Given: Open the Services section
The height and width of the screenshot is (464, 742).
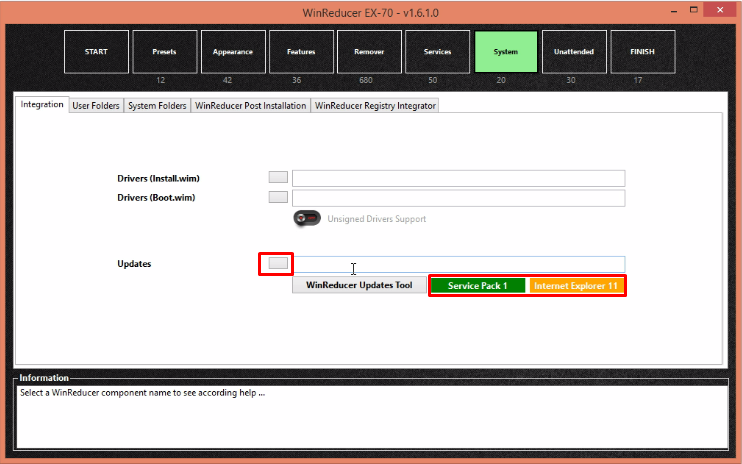Looking at the screenshot, I should (x=437, y=52).
